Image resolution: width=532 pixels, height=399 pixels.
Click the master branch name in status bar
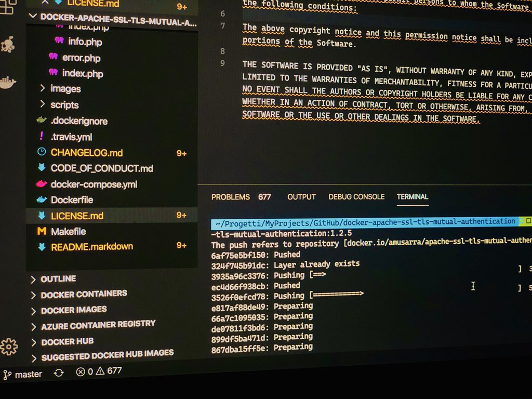pyautogui.click(x=29, y=374)
